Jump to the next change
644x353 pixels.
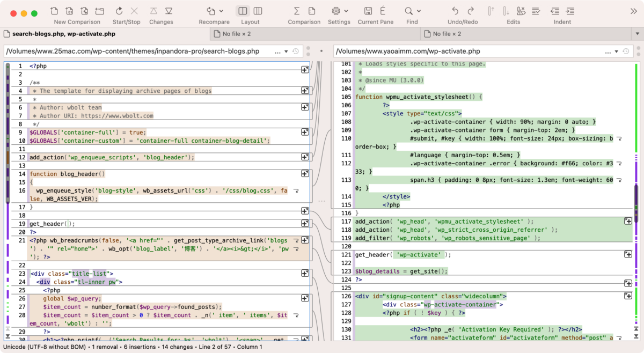169,11
